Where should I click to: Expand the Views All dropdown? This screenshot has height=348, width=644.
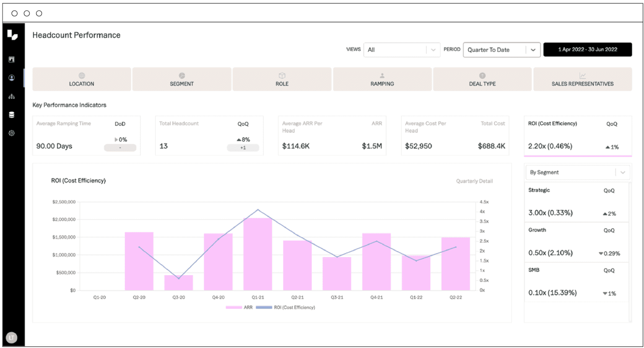(x=432, y=50)
